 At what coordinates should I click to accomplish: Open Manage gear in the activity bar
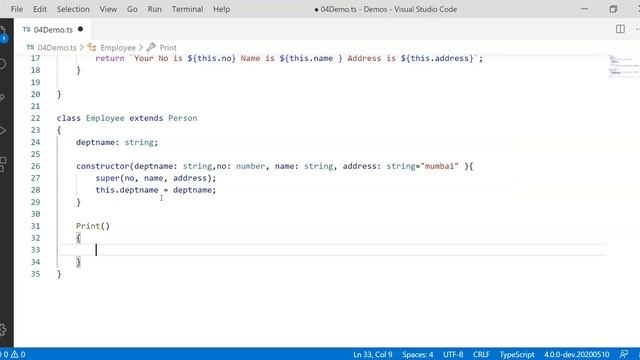[x=3, y=329]
